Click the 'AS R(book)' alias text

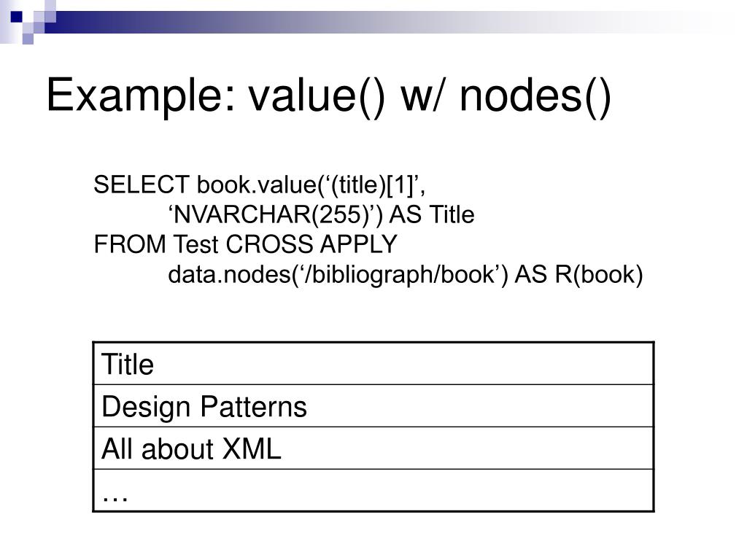(578, 275)
